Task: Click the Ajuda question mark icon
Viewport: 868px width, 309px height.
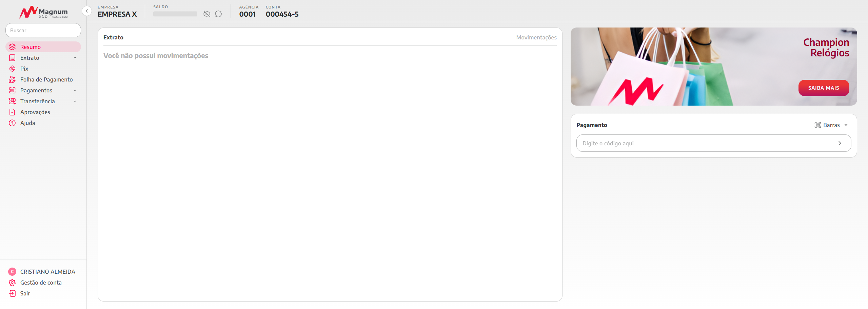Action: coord(12,123)
